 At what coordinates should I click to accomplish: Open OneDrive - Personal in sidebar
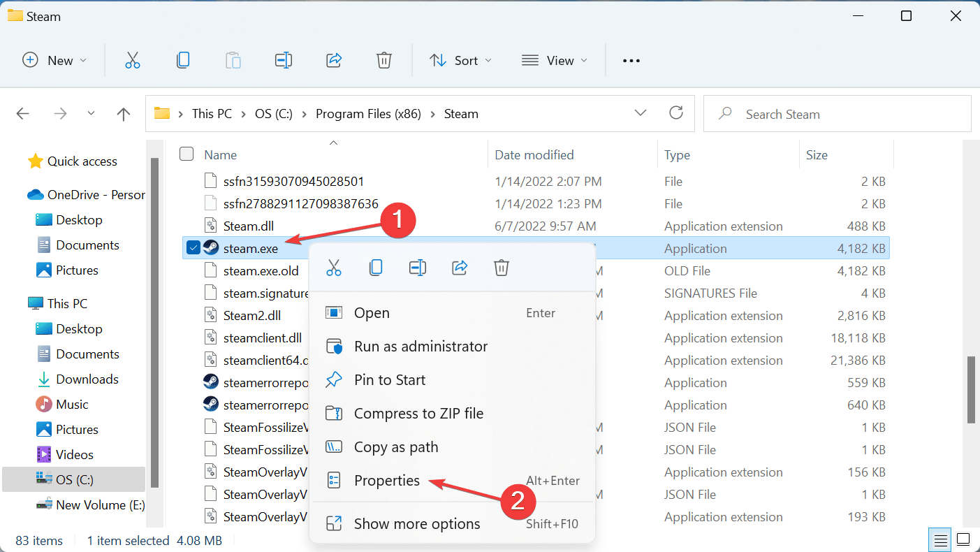[86, 195]
